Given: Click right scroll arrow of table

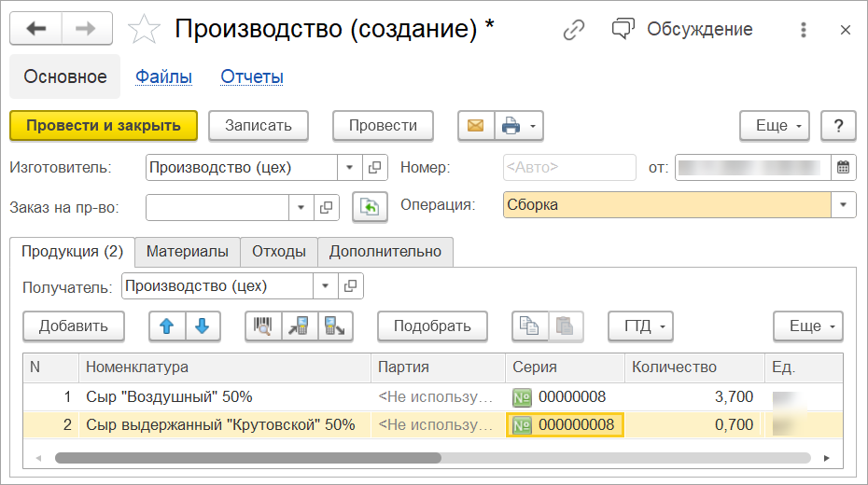Looking at the screenshot, I should [827, 458].
